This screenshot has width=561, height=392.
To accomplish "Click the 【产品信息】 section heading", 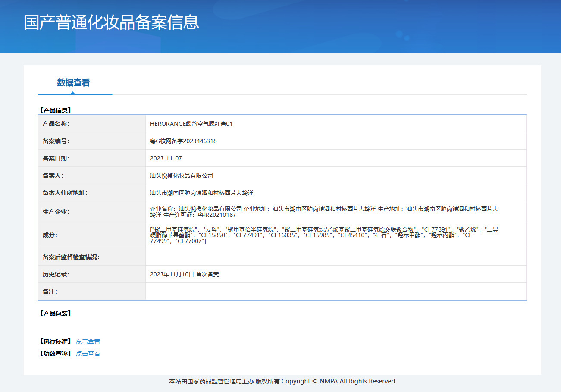I will click(x=55, y=110).
